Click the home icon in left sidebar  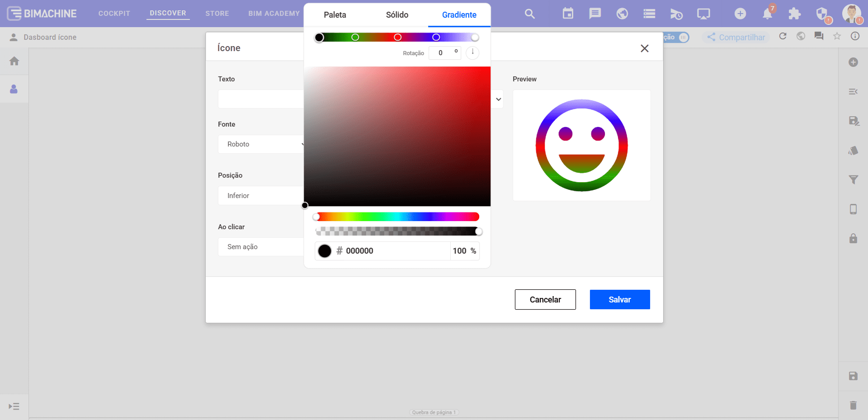tap(14, 61)
